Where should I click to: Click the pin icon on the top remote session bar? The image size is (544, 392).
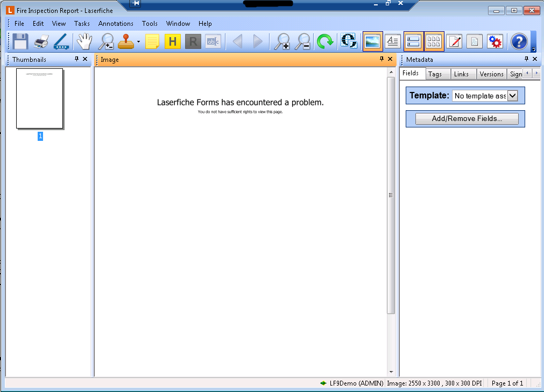click(136, 3)
